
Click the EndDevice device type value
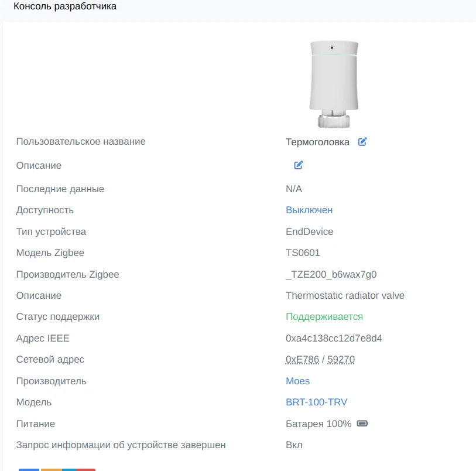coord(309,231)
